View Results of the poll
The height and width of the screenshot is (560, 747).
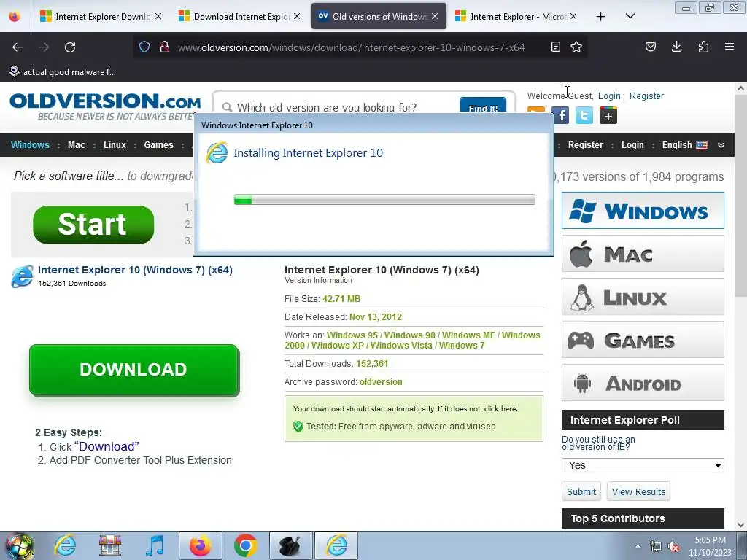pos(638,491)
